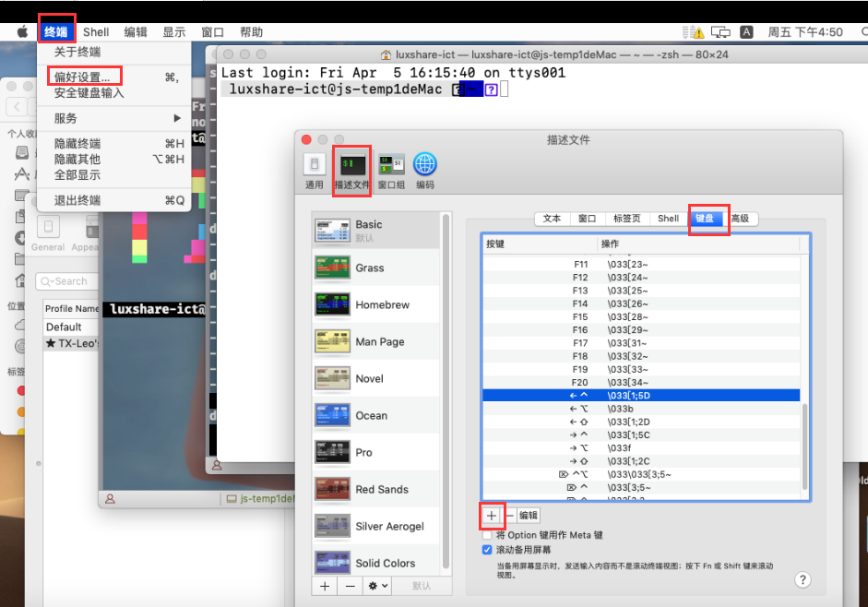Choose 安全键盘输入 from the menu

(x=114, y=93)
